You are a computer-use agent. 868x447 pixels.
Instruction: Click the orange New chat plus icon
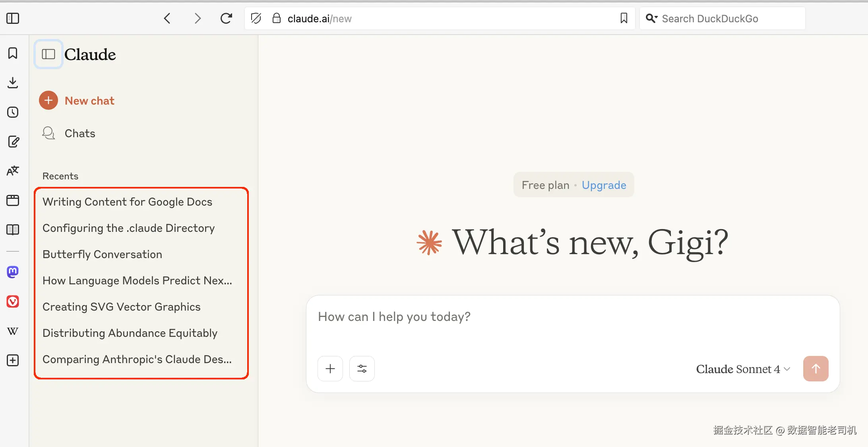pos(48,101)
